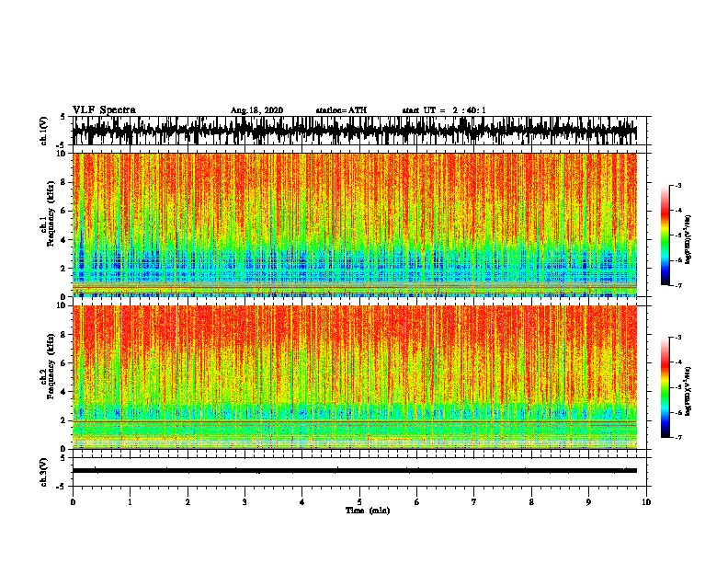This screenshot has width=728, height=563.
Task: Click the "-3" label on ch.2 color bar
Action: pos(677,338)
